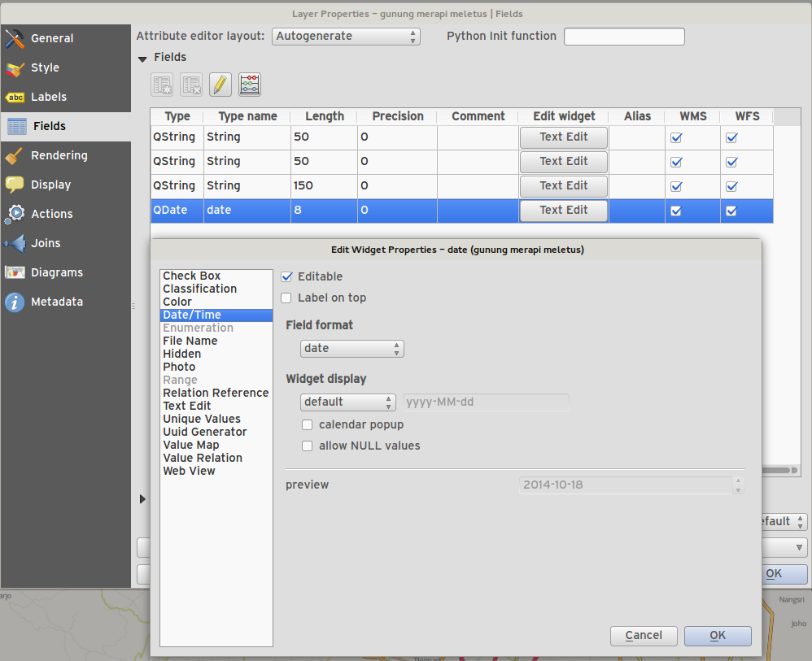This screenshot has height=661, width=812.
Task: Open the Attribute editor layout Autogenerate dropdown
Action: point(346,36)
